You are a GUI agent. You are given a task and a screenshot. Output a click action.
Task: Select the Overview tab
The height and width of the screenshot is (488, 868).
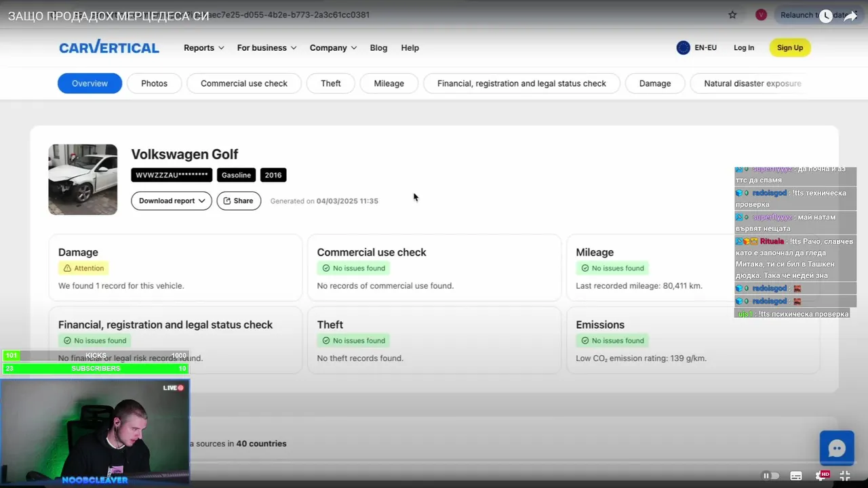pos(90,83)
